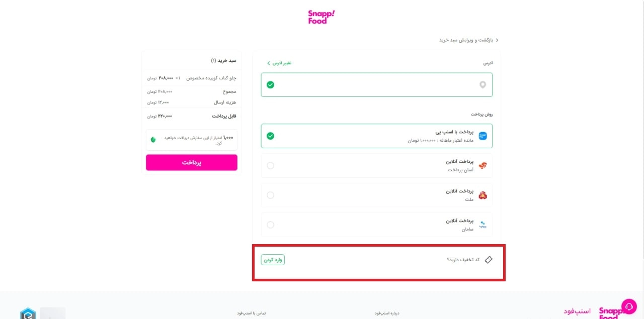This screenshot has width=644, height=319.
Task: Click the Asan Pardakht gateway icon
Action: pos(482,165)
